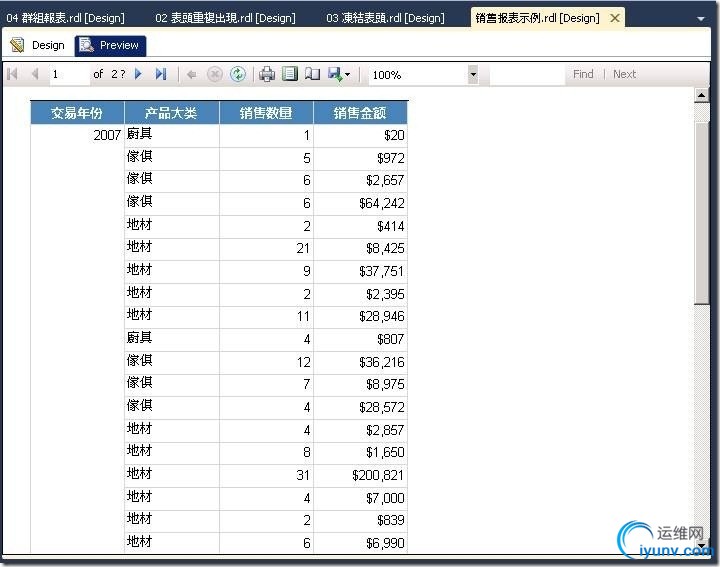
Task: Select 地材 cell in the $414 row
Action: (172, 226)
